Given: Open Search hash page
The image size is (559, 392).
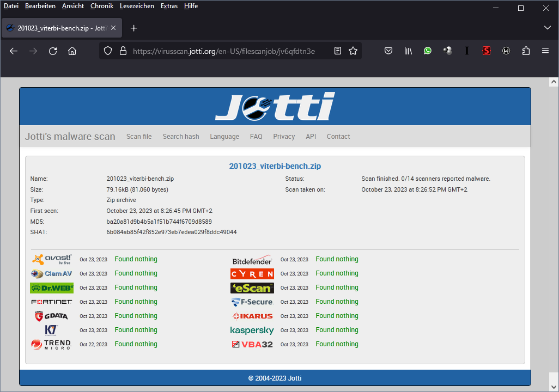Looking at the screenshot, I should coord(181,137).
